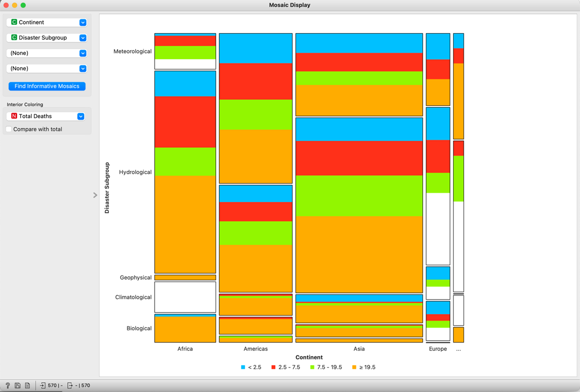Enable the Compare with total checkbox
Image resolution: width=580 pixels, height=392 pixels.
[9, 129]
